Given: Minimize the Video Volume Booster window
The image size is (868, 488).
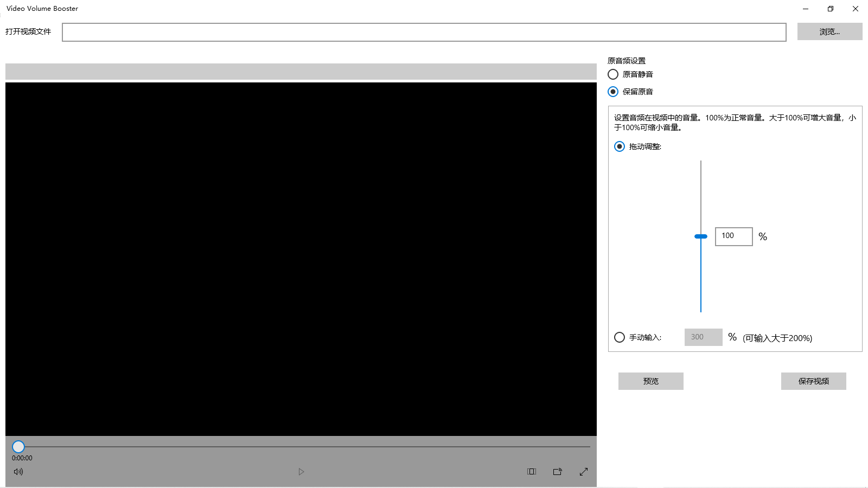Looking at the screenshot, I should [806, 9].
